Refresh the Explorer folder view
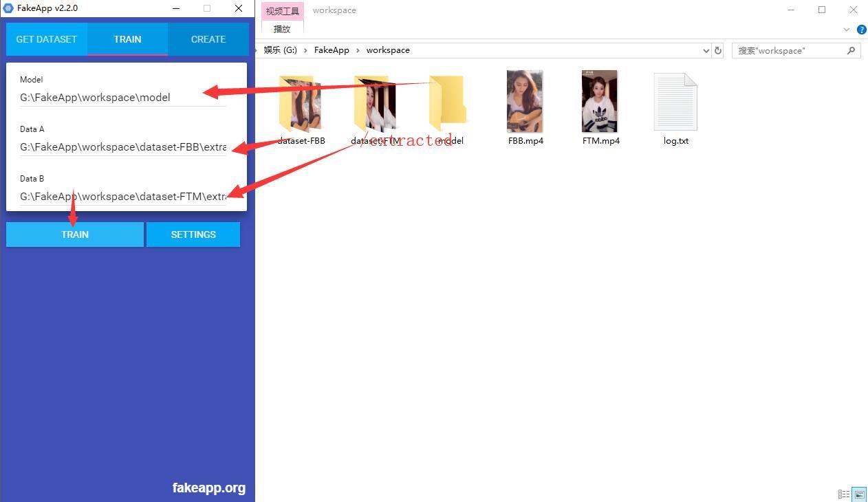The image size is (868, 502). point(718,51)
